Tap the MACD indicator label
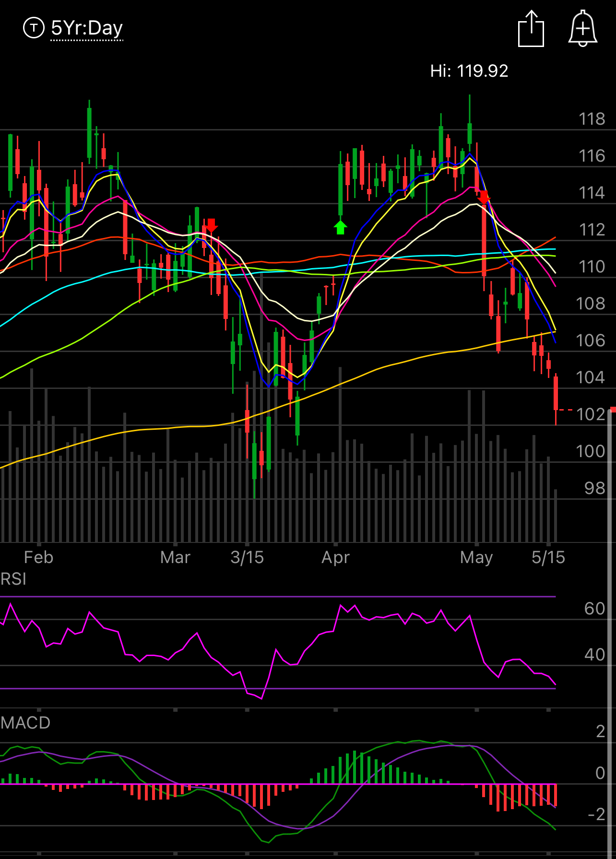 [x=25, y=722]
